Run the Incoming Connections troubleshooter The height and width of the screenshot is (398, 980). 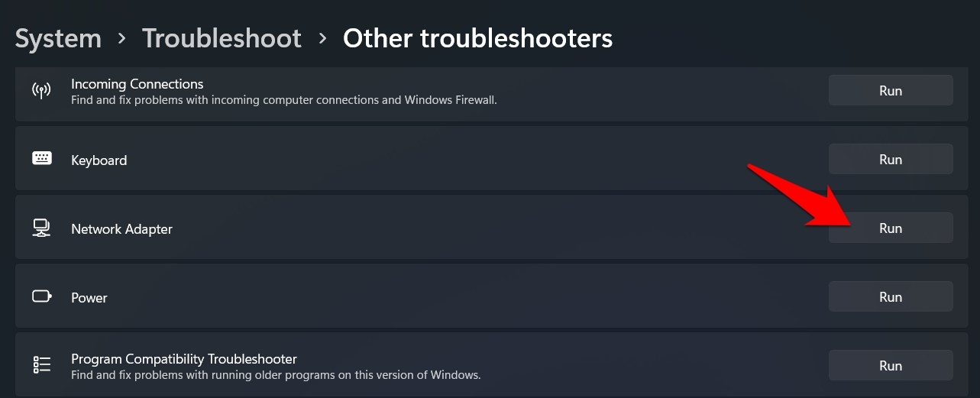[x=890, y=90]
